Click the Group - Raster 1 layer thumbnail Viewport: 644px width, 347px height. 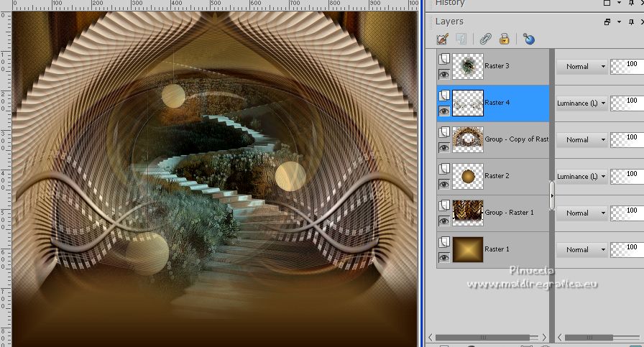coord(468,213)
